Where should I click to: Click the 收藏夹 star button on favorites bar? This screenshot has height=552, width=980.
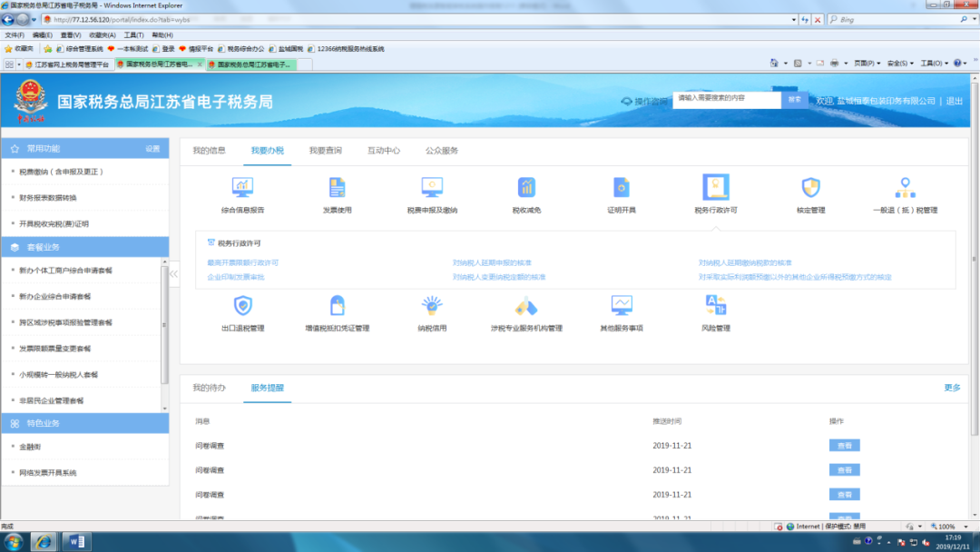pyautogui.click(x=19, y=49)
